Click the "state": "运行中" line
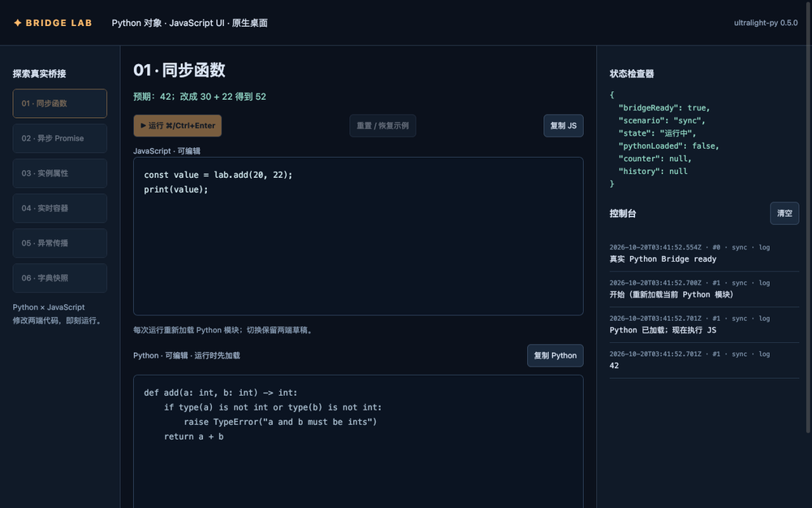 point(657,133)
